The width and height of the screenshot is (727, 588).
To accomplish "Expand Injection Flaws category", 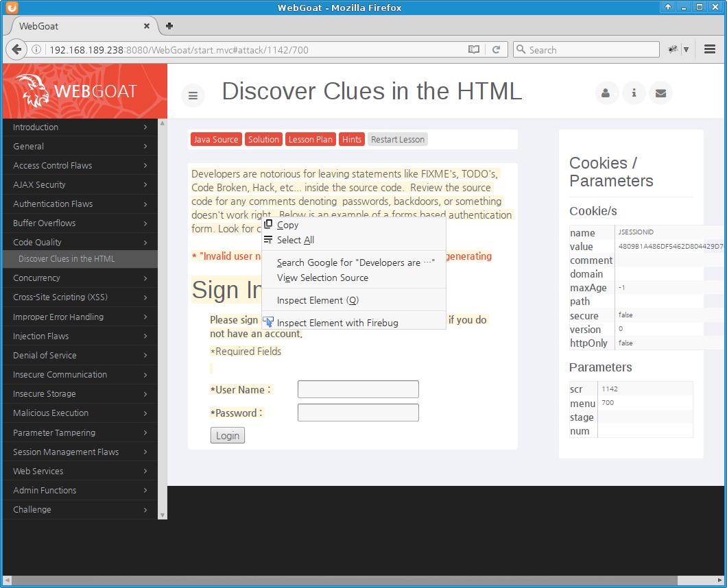I will tap(80, 336).
